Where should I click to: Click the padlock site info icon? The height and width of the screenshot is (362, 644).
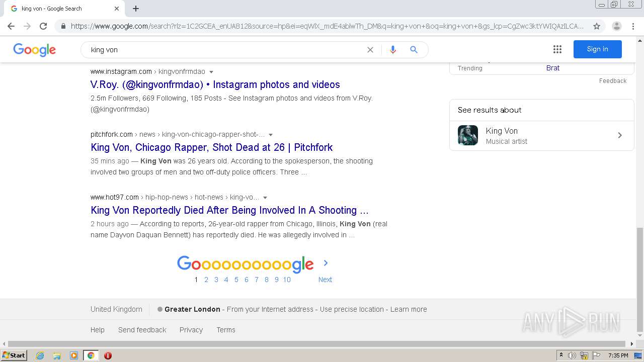click(63, 26)
